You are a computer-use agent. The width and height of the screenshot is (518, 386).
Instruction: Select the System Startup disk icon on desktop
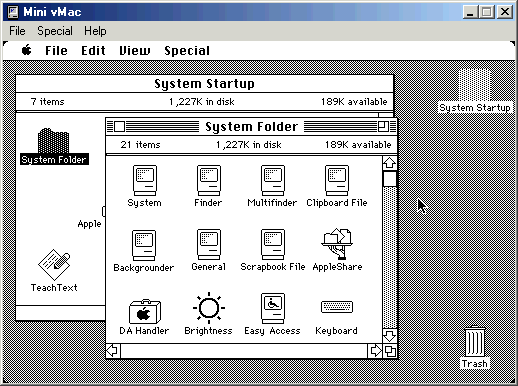(475, 84)
